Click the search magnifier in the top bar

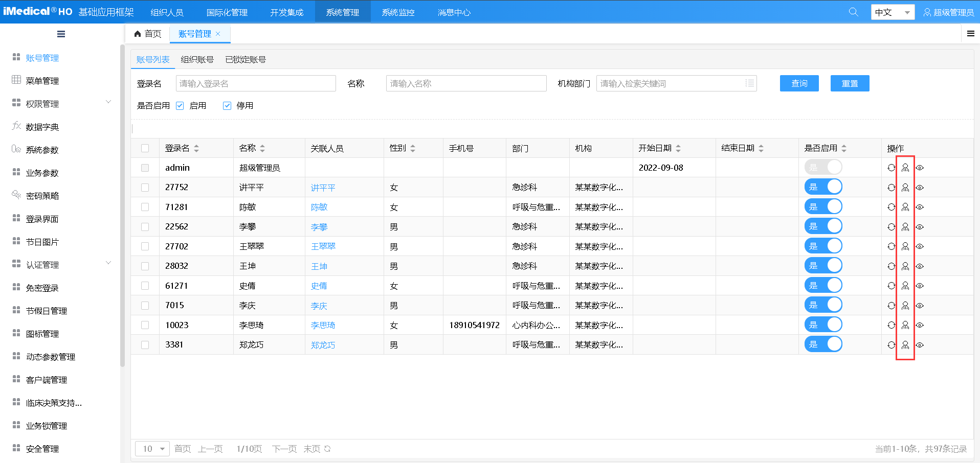click(853, 11)
